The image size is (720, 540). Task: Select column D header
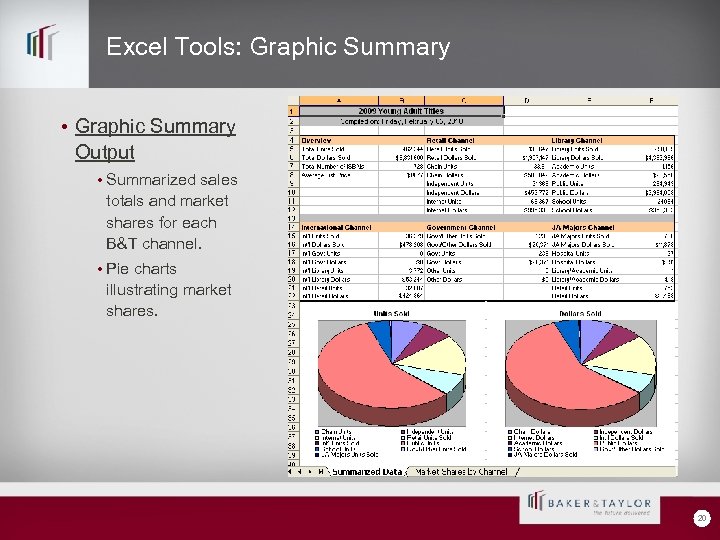(x=527, y=101)
